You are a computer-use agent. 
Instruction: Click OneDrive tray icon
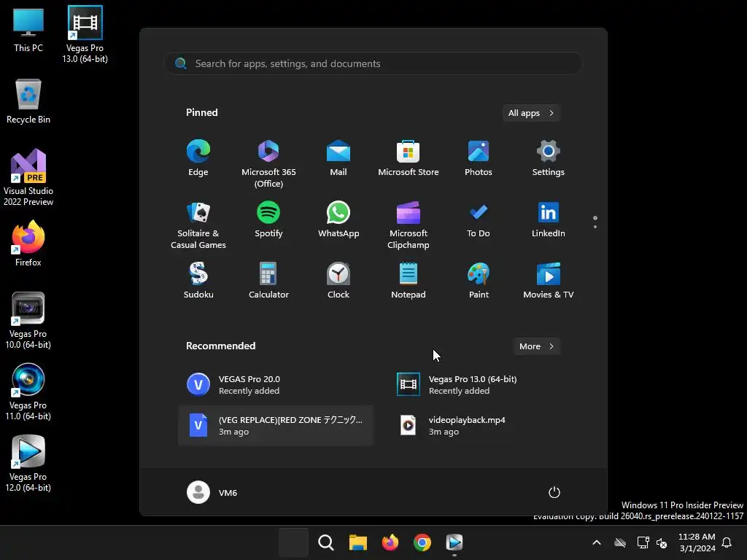click(620, 542)
